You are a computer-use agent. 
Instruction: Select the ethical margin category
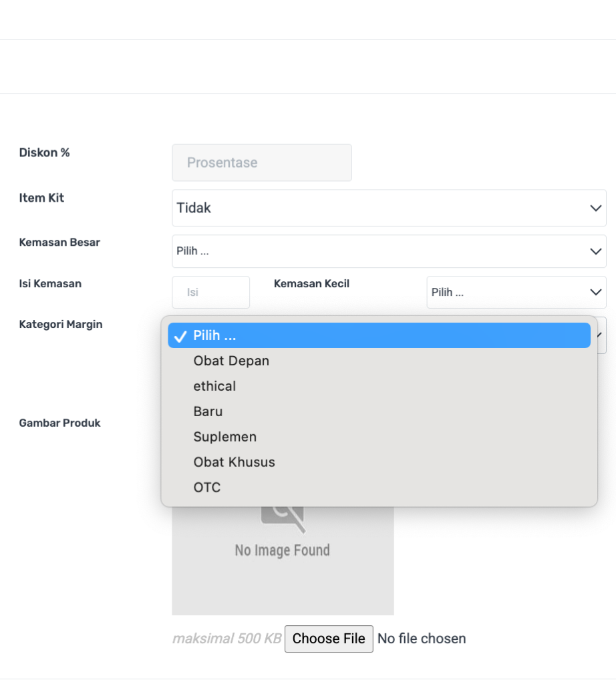point(214,386)
